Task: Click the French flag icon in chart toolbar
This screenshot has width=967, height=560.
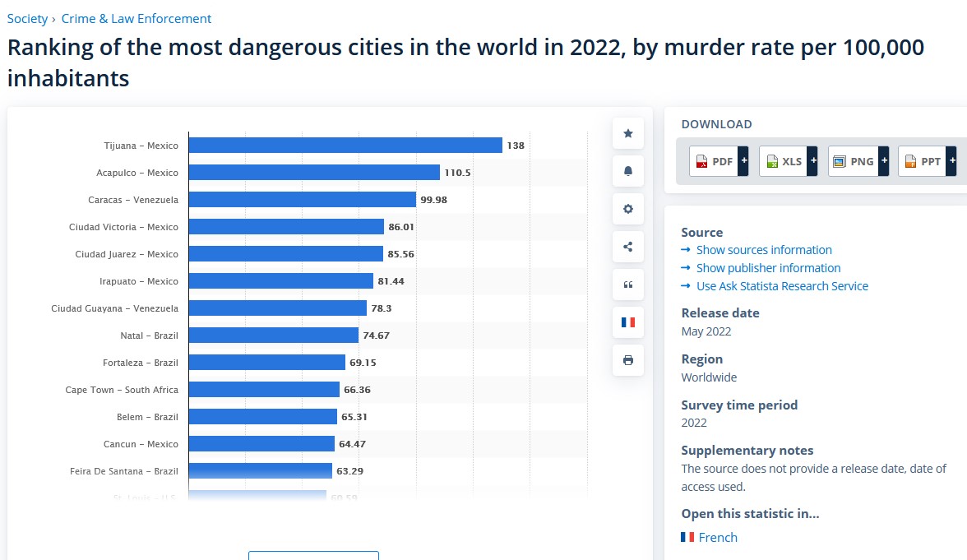Action: (x=628, y=322)
